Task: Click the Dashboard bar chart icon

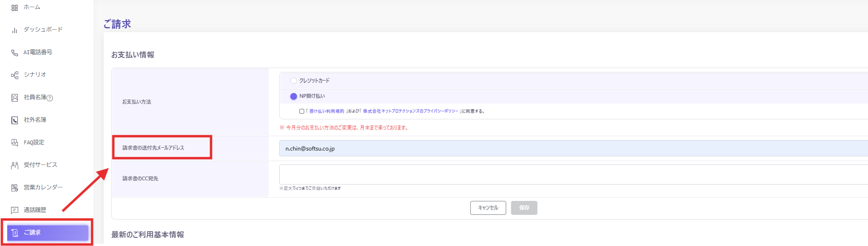Action: point(14,30)
